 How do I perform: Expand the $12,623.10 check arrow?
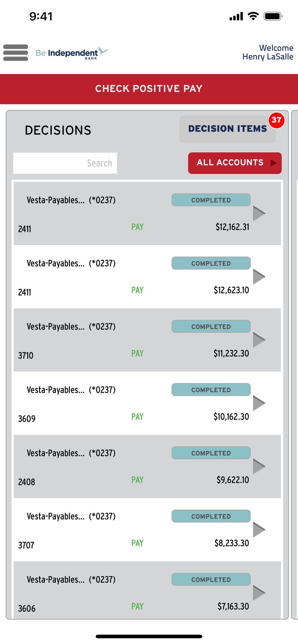[259, 277]
